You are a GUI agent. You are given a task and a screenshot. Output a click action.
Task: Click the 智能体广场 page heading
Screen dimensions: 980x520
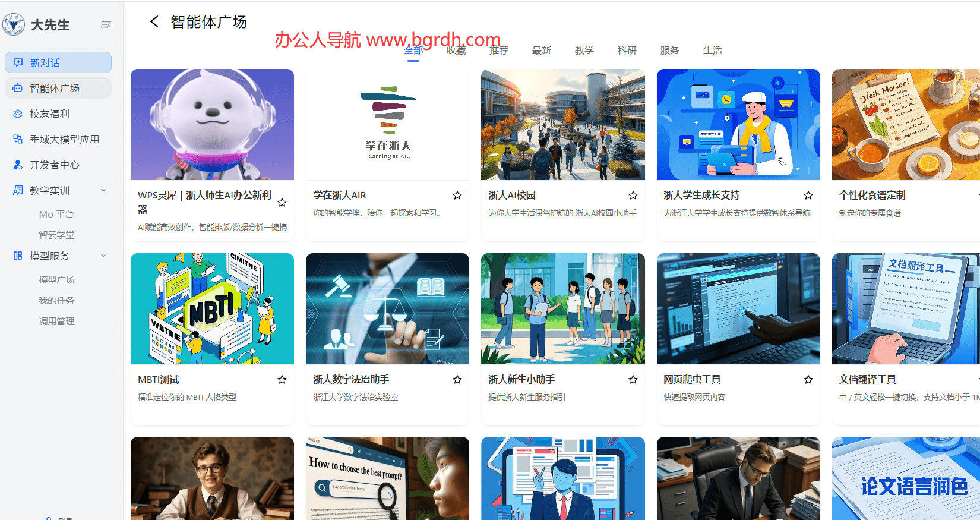(x=208, y=22)
